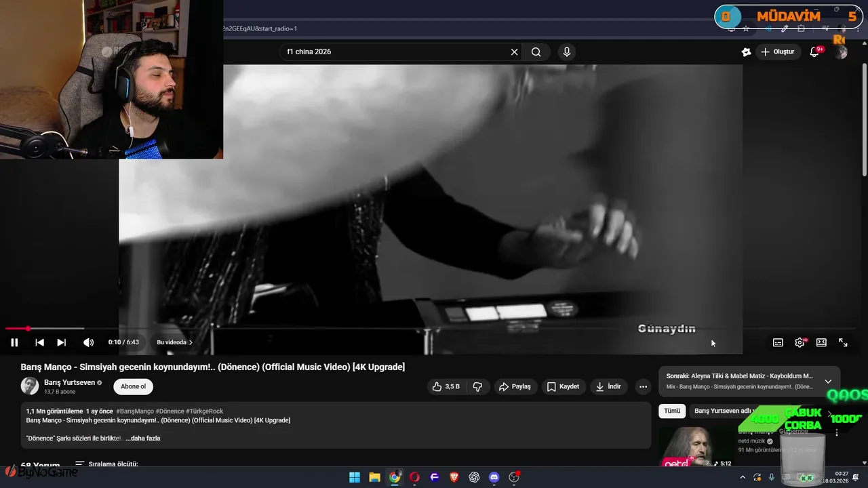
Task: Expand description with '...daha fazla'
Action: 143,439
